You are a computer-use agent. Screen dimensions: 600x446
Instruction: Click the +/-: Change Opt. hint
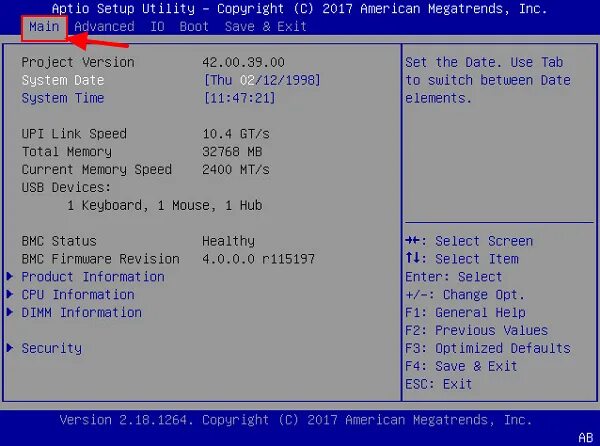coord(465,295)
